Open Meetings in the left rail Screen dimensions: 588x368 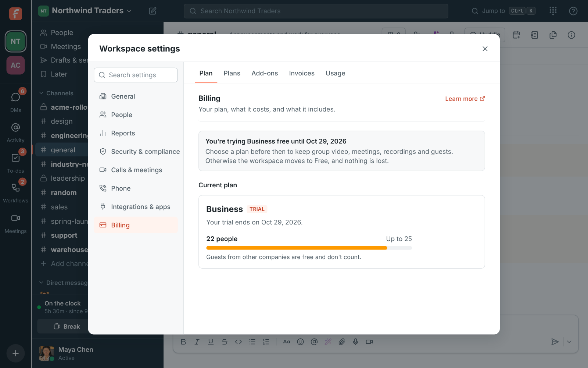click(x=15, y=223)
